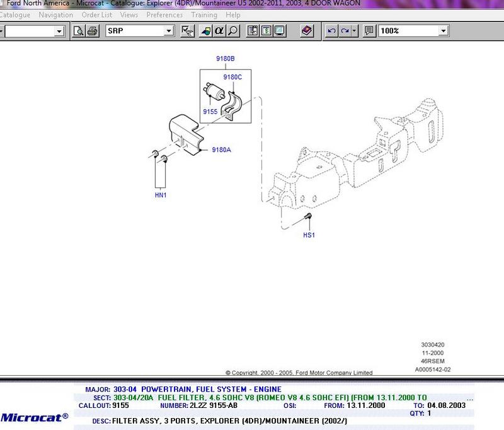Click the redo forward arrow icon
504x430 pixels.
tap(345, 31)
